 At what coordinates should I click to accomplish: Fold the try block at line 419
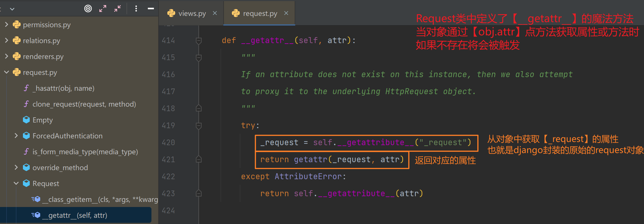click(199, 126)
